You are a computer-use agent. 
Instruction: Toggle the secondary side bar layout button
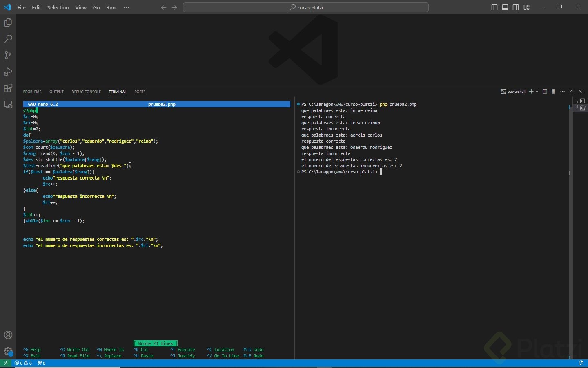click(x=516, y=7)
